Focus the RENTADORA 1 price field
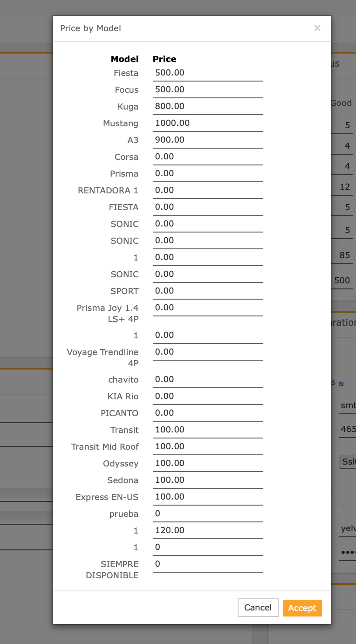 [208, 190]
